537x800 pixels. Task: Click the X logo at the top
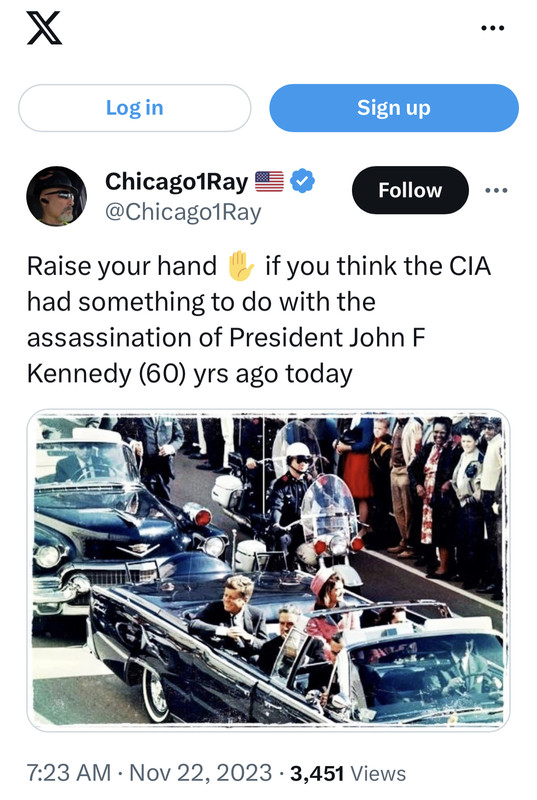tap(44, 28)
